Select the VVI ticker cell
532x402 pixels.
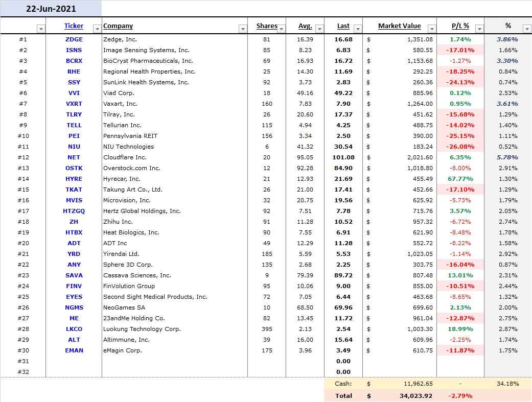[x=74, y=93]
